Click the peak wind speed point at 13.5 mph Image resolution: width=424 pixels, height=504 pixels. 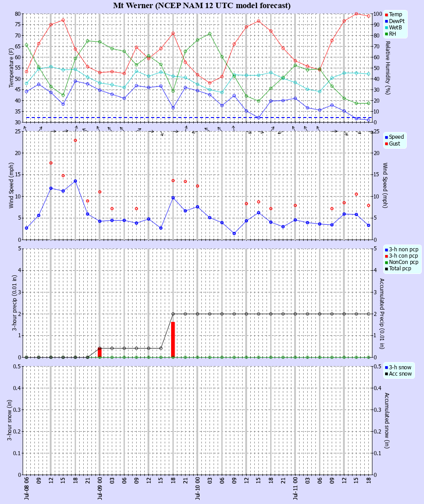pos(75,181)
